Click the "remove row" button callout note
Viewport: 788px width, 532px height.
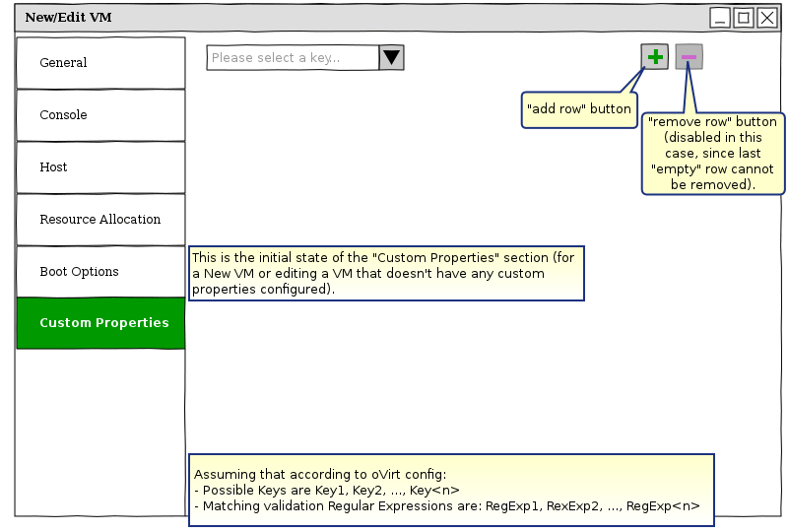click(712, 153)
